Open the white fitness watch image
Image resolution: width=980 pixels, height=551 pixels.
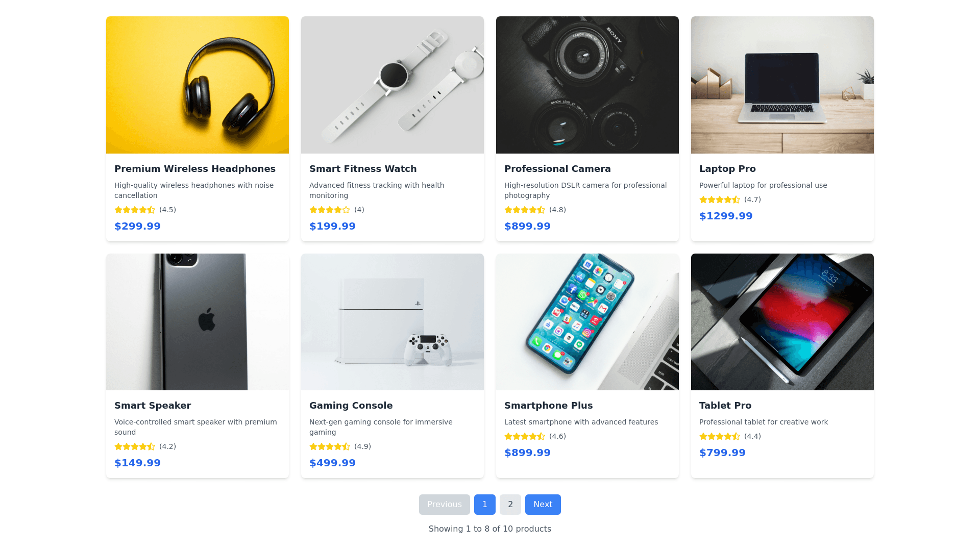(x=393, y=85)
